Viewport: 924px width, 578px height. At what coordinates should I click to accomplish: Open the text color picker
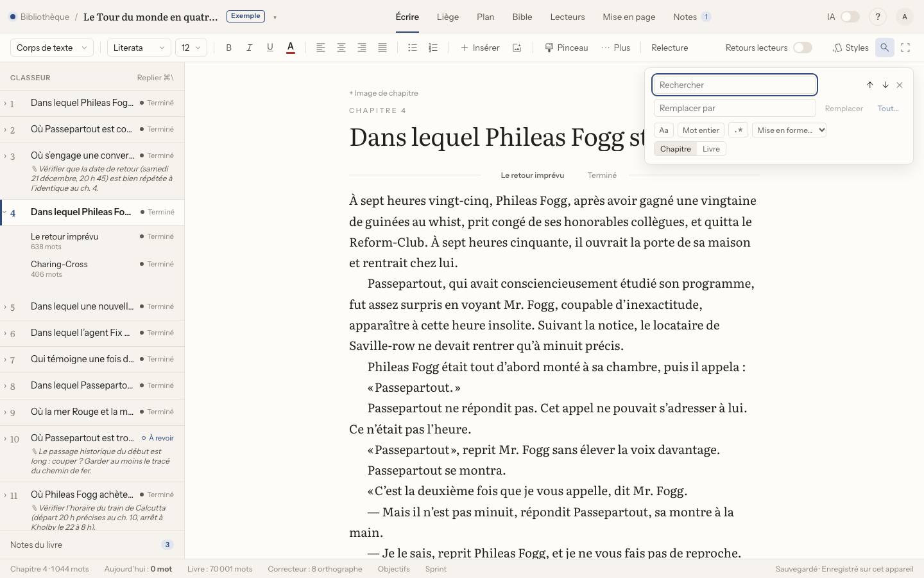[291, 48]
